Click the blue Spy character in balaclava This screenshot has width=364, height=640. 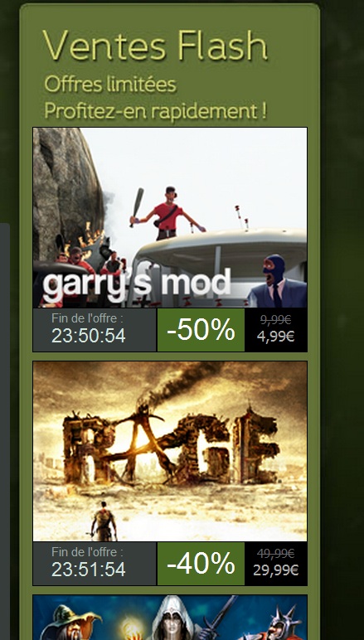277,282
